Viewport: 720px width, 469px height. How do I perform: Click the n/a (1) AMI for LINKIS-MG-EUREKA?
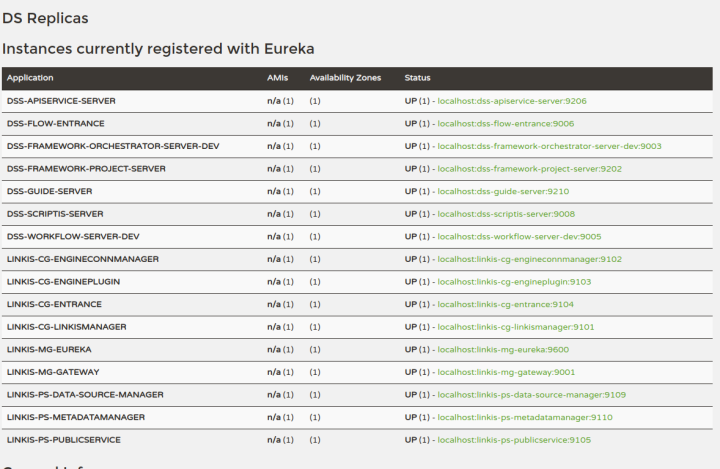[x=280, y=350]
